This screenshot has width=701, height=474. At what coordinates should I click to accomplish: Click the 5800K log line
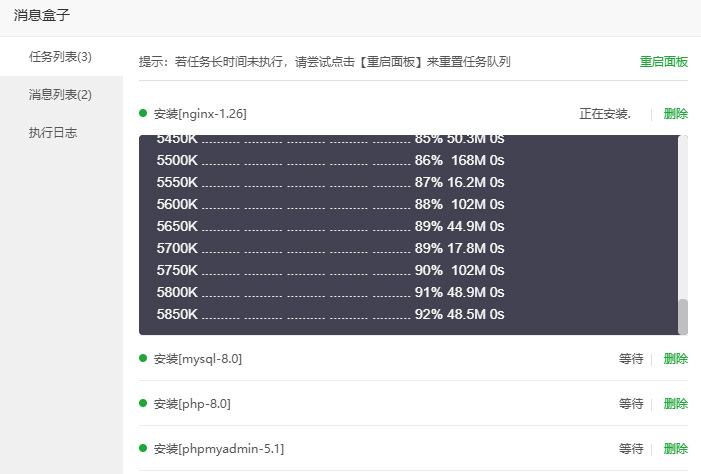click(x=330, y=292)
